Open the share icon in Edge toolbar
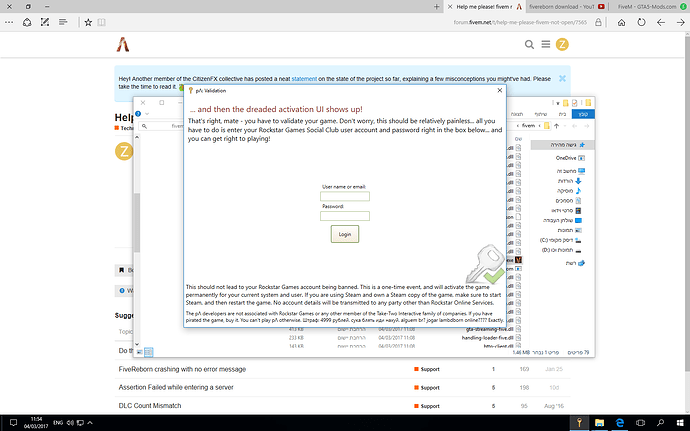The width and height of the screenshot is (690, 431). pyautogui.click(x=27, y=22)
